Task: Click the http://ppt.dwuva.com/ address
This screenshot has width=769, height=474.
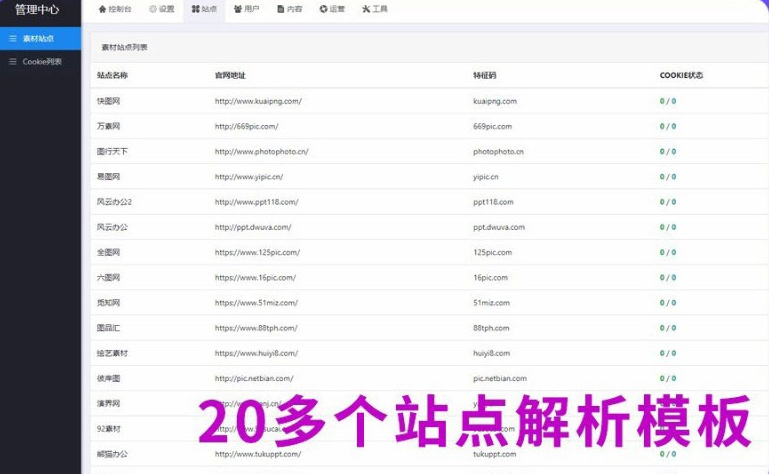Action: coord(253,227)
